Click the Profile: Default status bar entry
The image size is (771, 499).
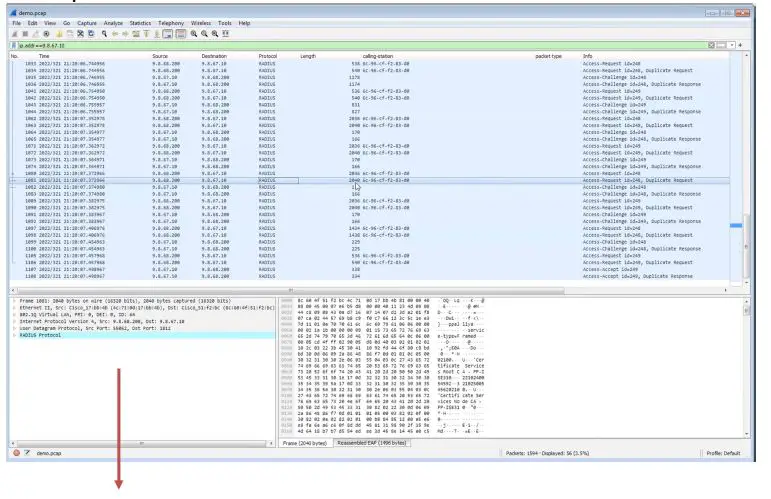coord(723,453)
